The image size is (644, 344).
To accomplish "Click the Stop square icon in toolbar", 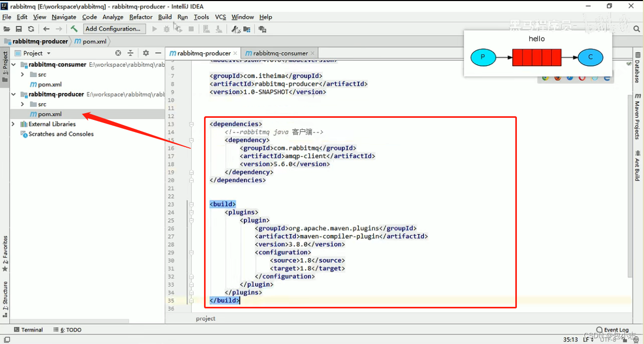I will tap(191, 29).
